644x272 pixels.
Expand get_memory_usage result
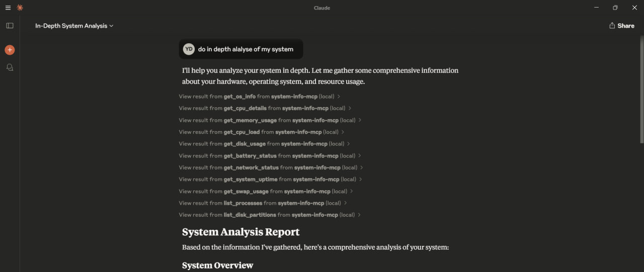pos(270,120)
